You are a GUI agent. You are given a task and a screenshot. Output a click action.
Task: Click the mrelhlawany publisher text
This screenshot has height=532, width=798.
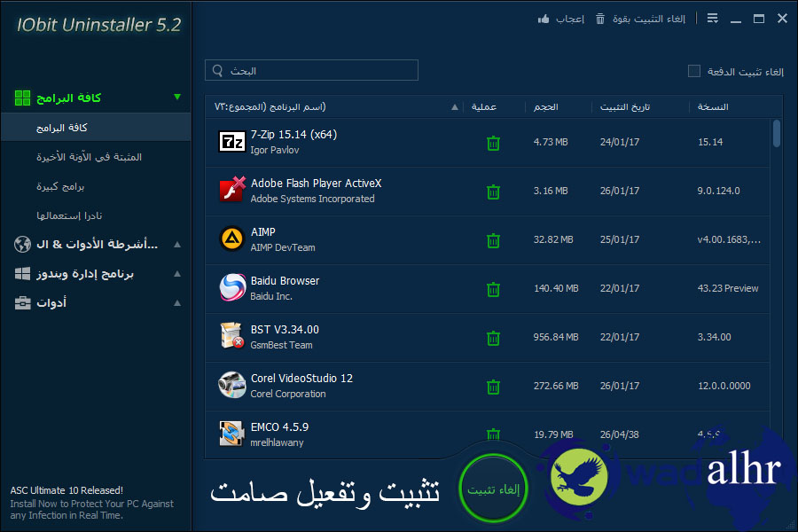[277, 442]
